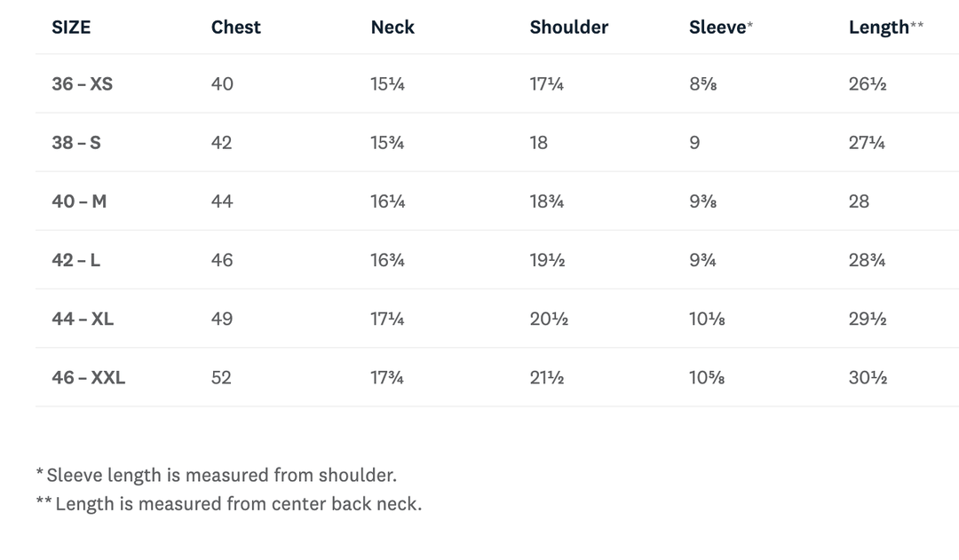Screen dimensions: 959x560
Task: Click the 46 – XXL size row label
Action: (x=89, y=377)
